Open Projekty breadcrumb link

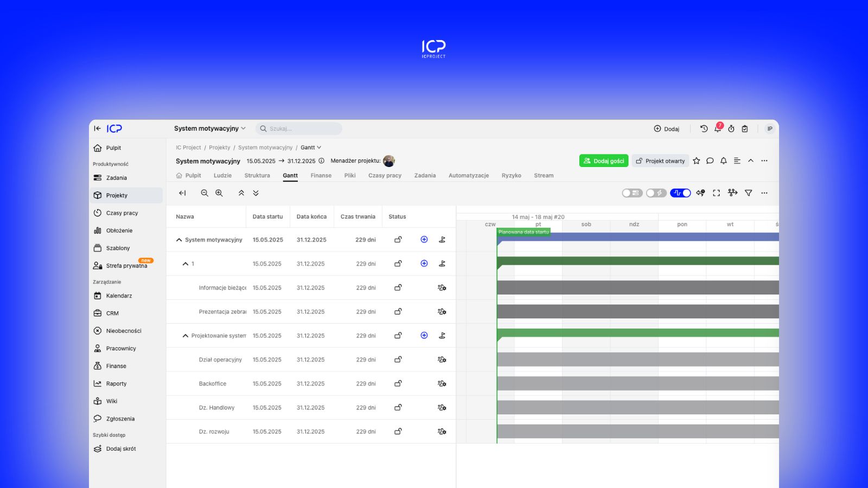point(220,147)
